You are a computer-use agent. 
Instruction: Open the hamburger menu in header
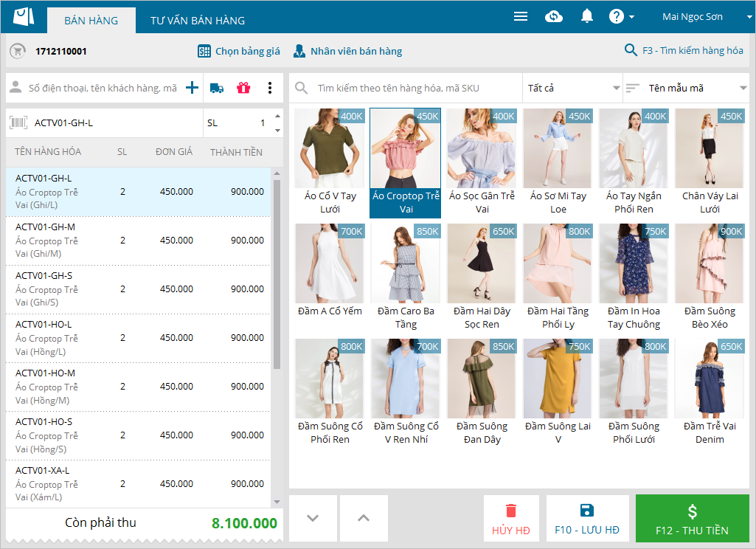tap(521, 16)
